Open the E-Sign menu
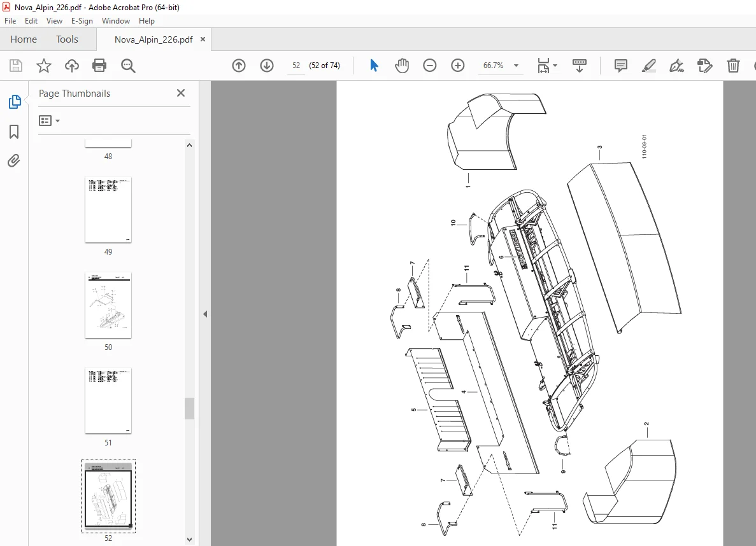 click(x=82, y=21)
